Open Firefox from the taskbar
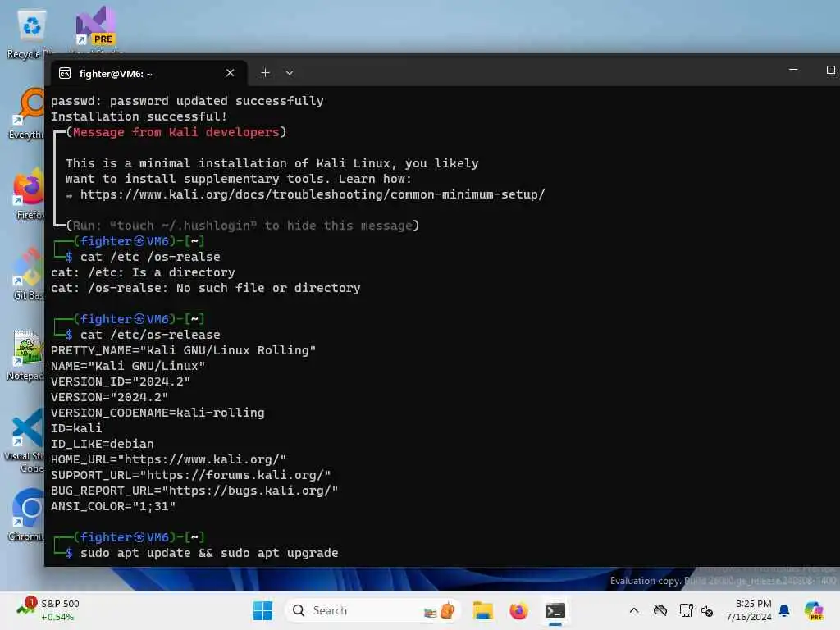The image size is (840, 630). tap(518, 610)
